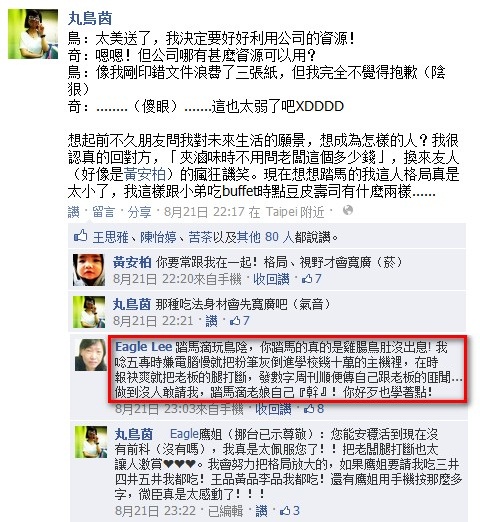The width and height of the screenshot is (480, 522).
Task: Click the globe public-privacy icon
Action: point(348,211)
